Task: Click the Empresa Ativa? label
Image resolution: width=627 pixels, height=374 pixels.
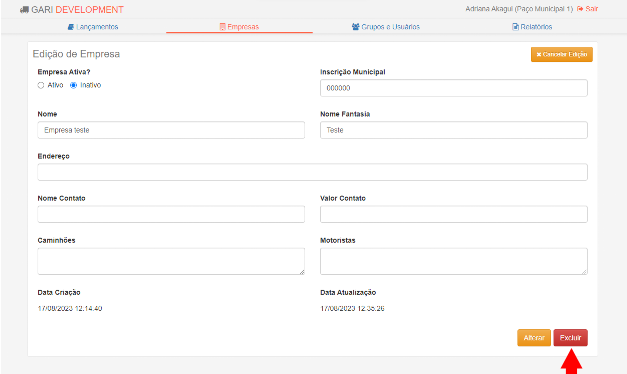Action: [x=64, y=72]
